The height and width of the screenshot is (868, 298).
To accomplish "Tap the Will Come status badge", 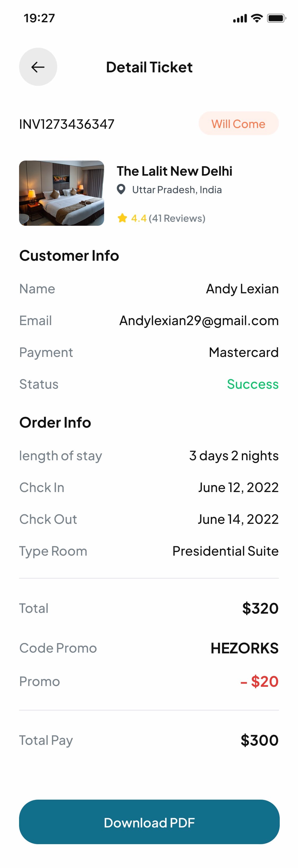I will click(x=238, y=124).
